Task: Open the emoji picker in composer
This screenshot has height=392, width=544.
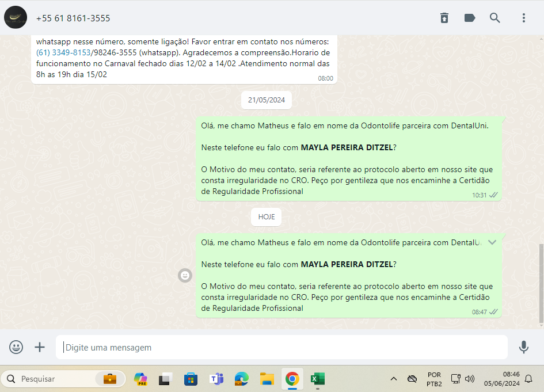Action: [16, 347]
